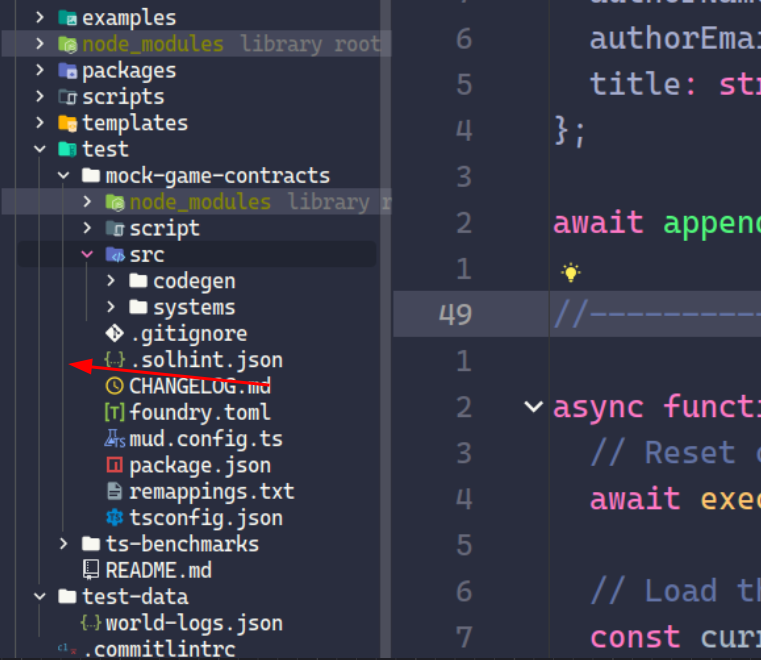Fold the async function code block
The height and width of the screenshot is (660, 761).
[533, 407]
